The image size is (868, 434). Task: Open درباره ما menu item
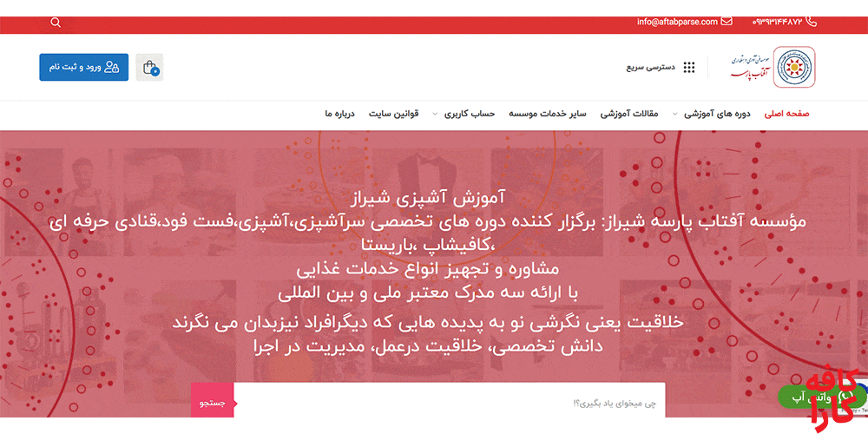pos(339,114)
